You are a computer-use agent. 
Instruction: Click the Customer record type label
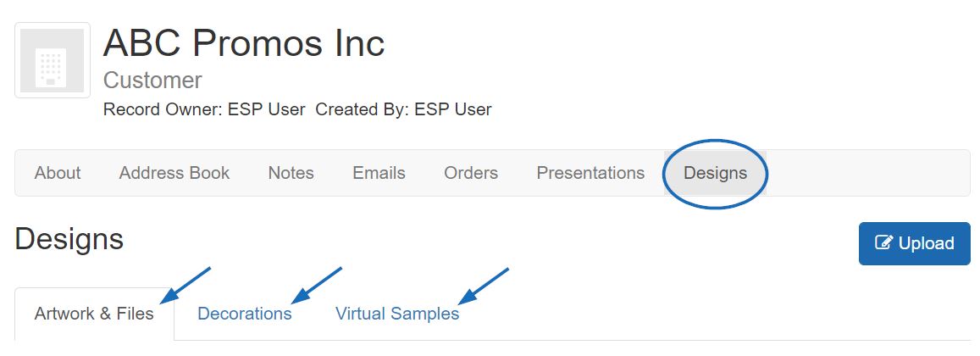(152, 80)
